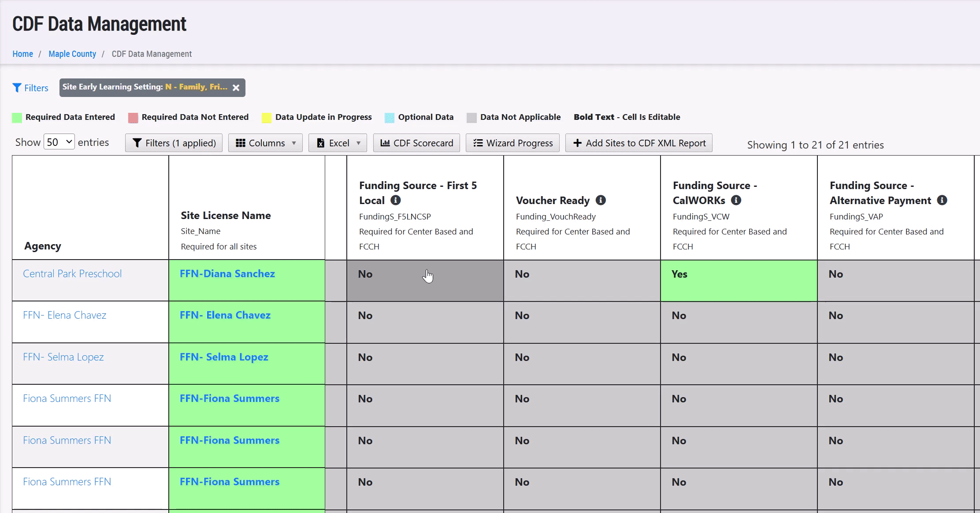Click the chart icon on CDF Scorecard
Screen dimensions: 980x513
385,143
